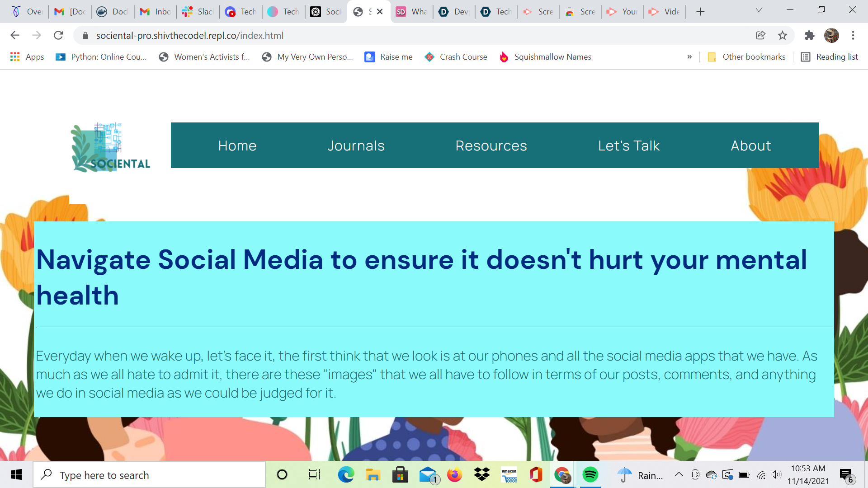Go to the Let's Talk page
The height and width of the screenshot is (488, 868).
tap(628, 145)
